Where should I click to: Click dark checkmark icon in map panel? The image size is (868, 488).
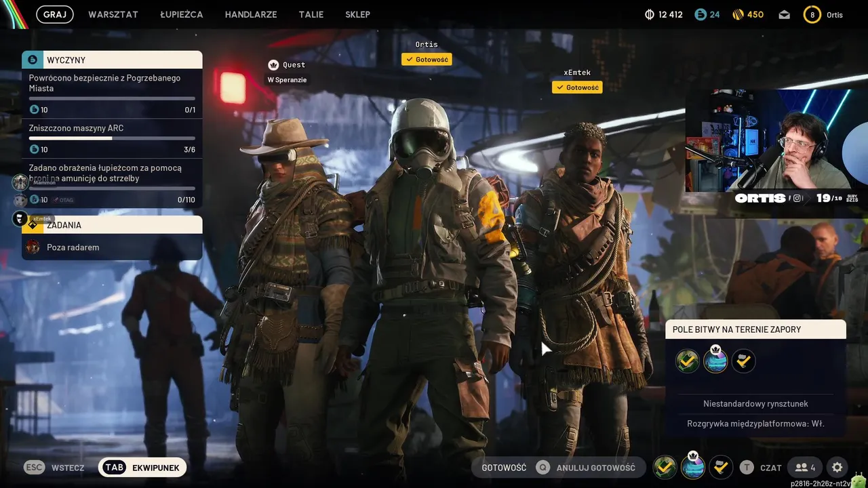[x=743, y=361]
